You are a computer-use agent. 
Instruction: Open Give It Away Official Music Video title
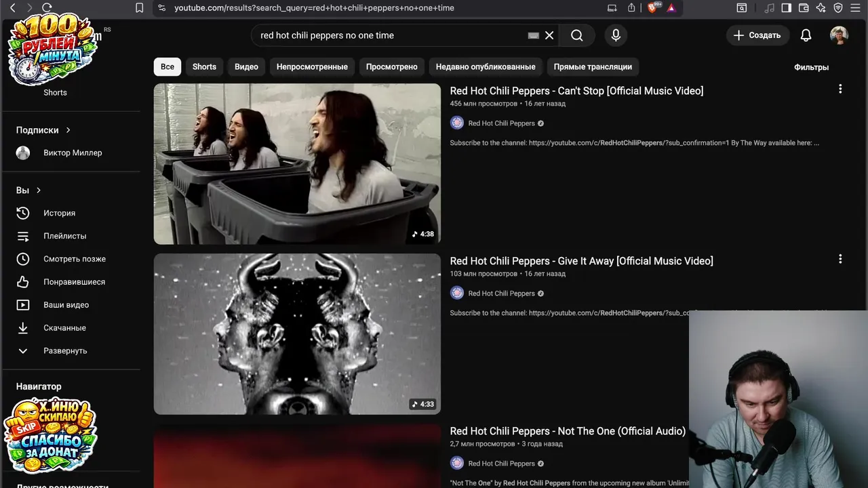[x=581, y=261]
